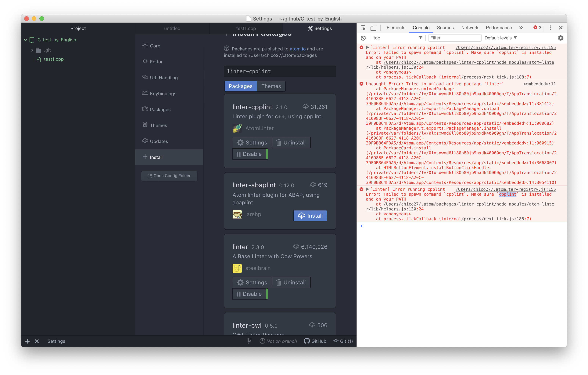The height and width of the screenshot is (375, 588).
Task: Open the Updates section in settings sidebar
Action: coord(159,141)
